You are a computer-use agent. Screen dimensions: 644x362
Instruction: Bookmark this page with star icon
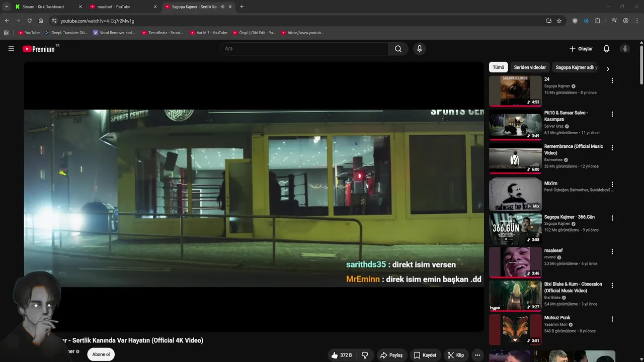pyautogui.click(x=559, y=21)
